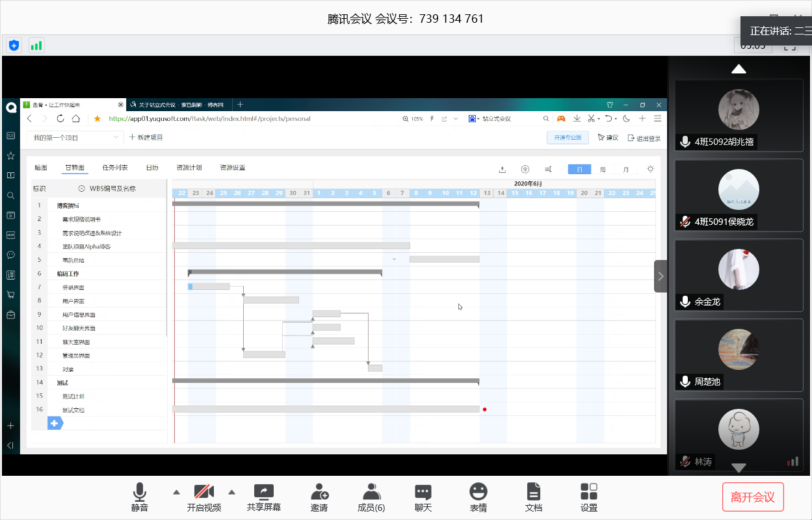812x520 pixels.
Task: Select participant thumbnail 4班5091侯晓龙
Action: 739,195
